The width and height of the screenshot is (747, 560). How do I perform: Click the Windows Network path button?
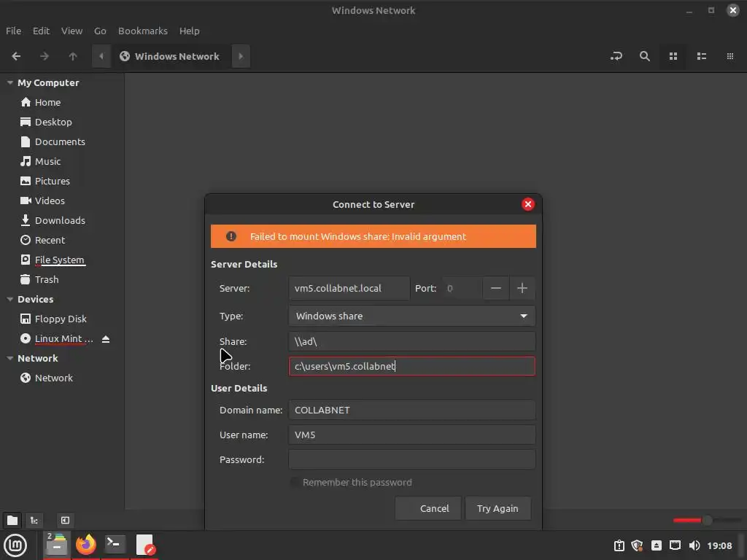[x=171, y=56]
